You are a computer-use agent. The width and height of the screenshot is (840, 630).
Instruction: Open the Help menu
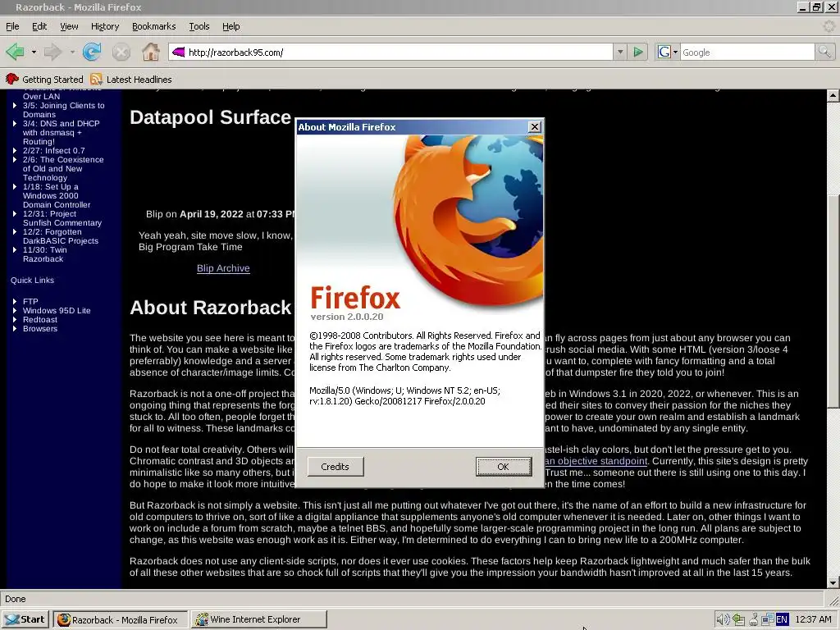click(231, 26)
